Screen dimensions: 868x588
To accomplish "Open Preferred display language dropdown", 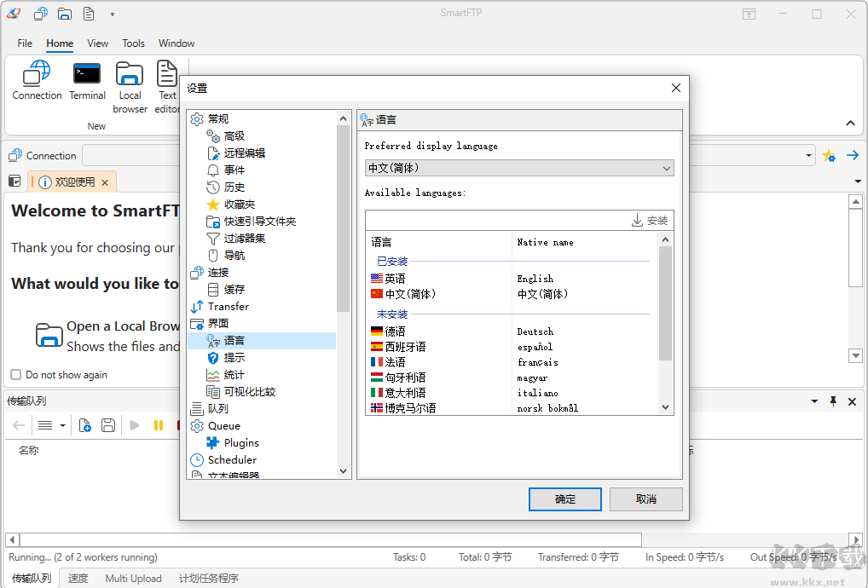I will click(x=519, y=168).
